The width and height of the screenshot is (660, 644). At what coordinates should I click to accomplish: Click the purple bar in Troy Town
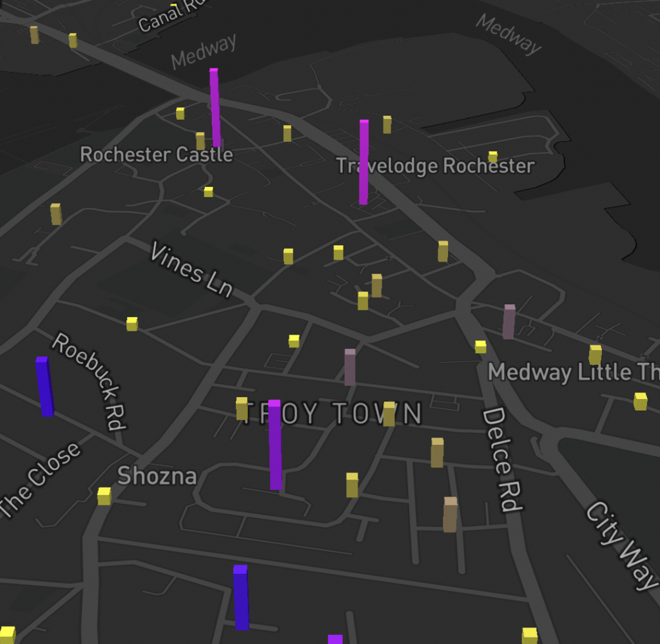(275, 445)
